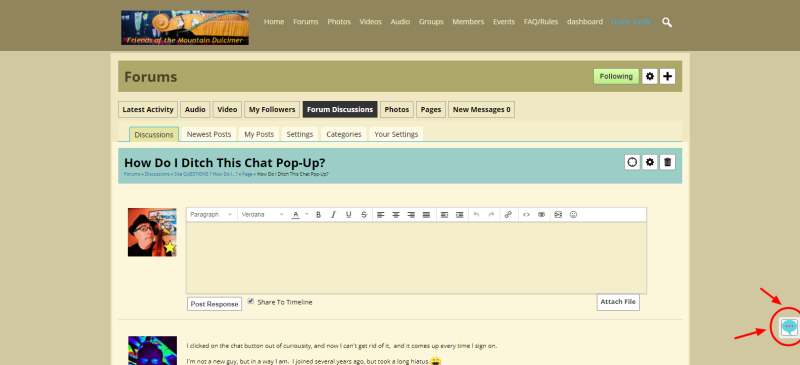Open Dusty Turtle profile link

pos(632,22)
